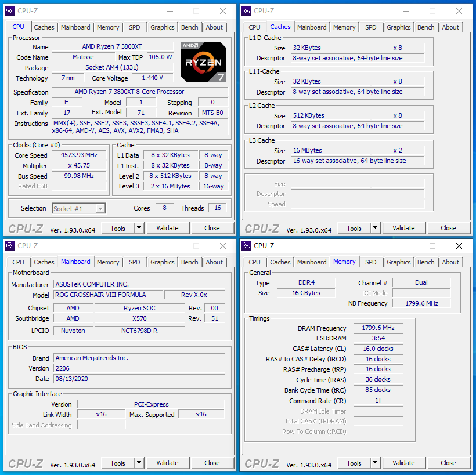Screen dimensions: 476x475
Task: Click Tools button in Mainboard window
Action: pos(118,463)
